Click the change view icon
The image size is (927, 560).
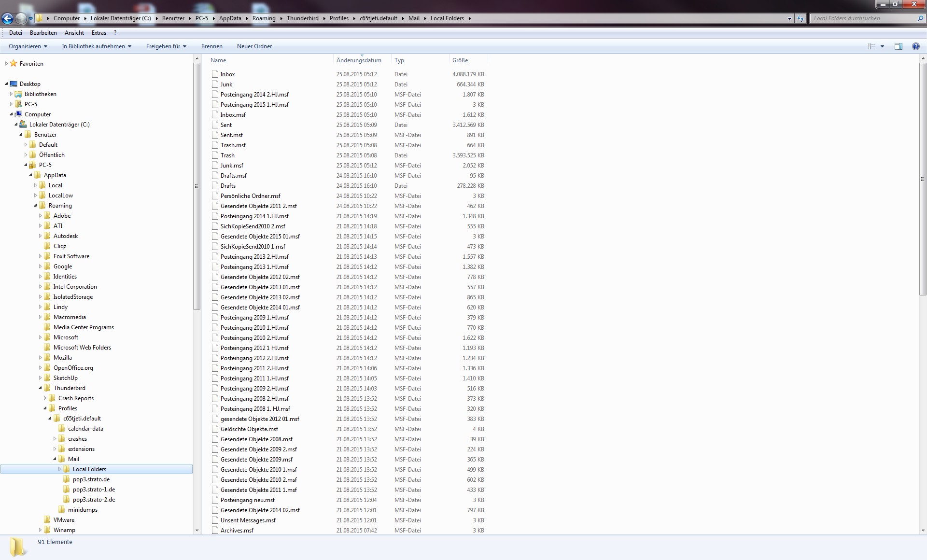(x=872, y=46)
